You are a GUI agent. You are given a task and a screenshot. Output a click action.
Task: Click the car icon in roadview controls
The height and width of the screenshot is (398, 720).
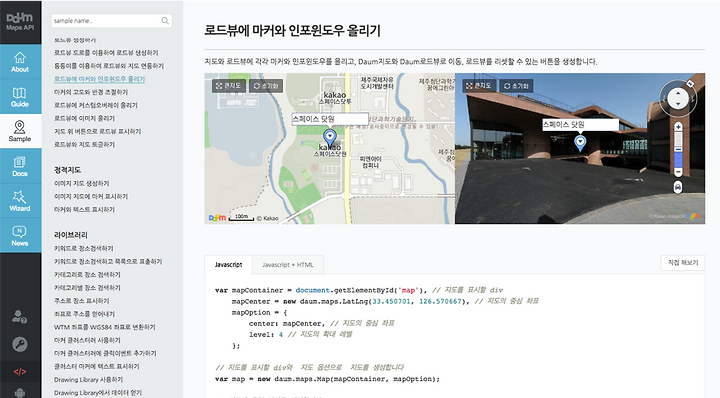[x=678, y=187]
